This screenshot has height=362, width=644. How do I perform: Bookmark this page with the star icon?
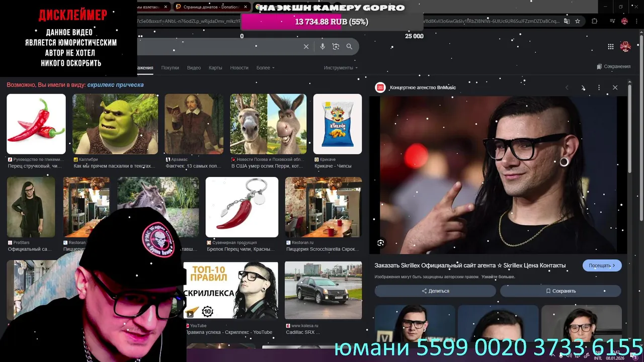click(x=578, y=21)
